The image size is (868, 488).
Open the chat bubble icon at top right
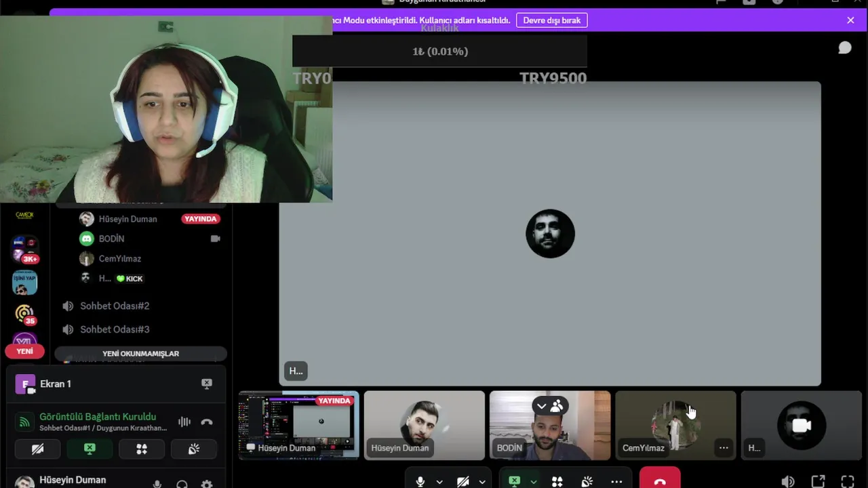(844, 47)
